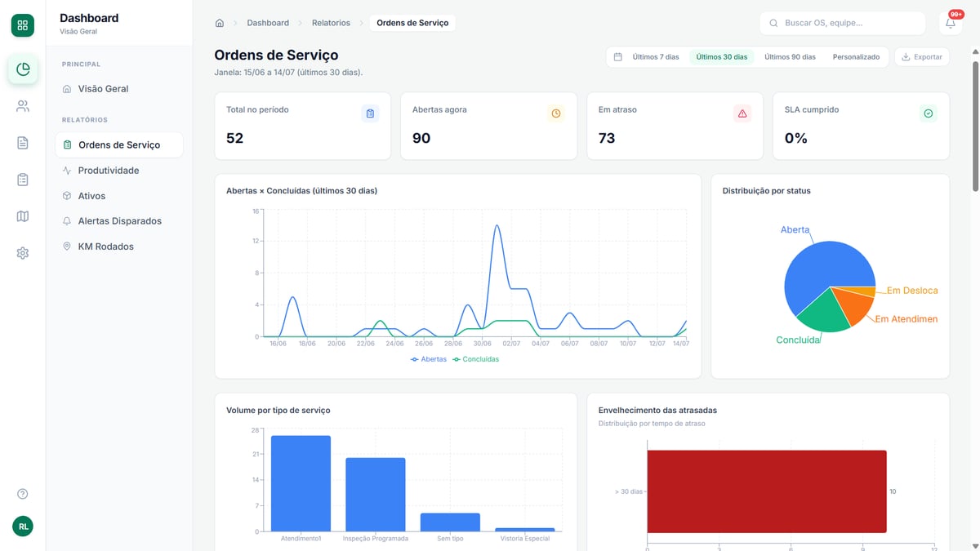Click the Abertas agora value 90

tap(421, 138)
